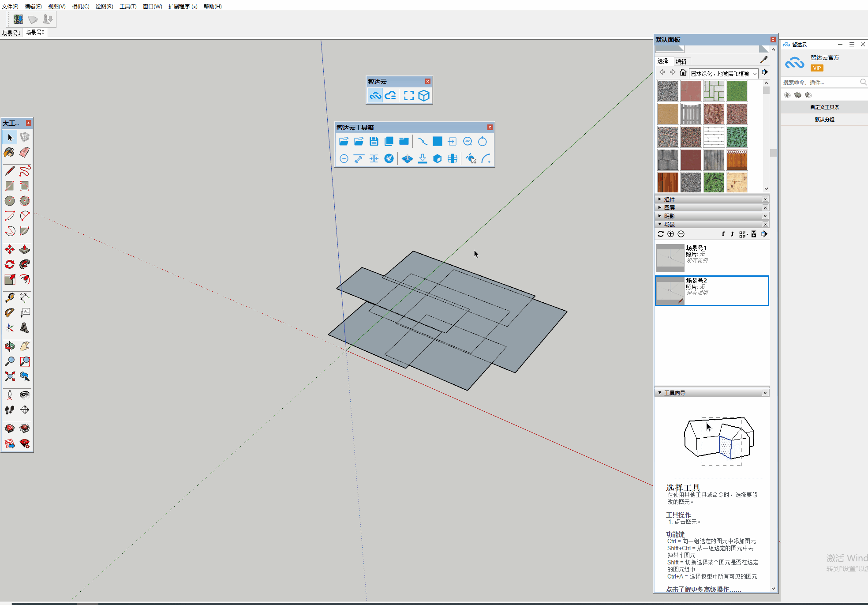Click the 3D cube icon in 智达云 toolbar
Viewport: 868px width, 605px height.
(424, 96)
